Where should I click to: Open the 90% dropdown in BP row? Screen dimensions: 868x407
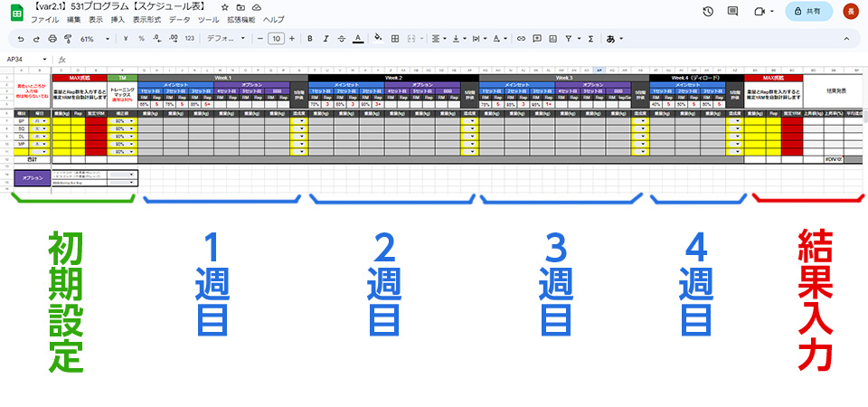tap(122, 119)
